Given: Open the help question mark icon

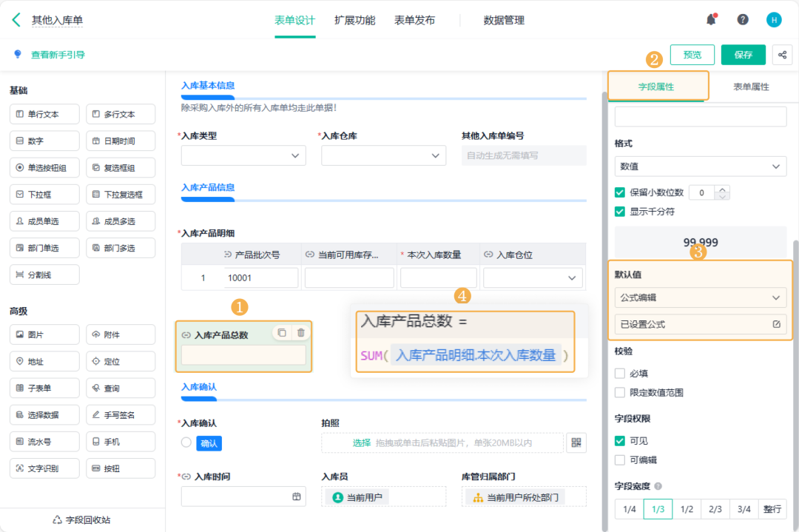Looking at the screenshot, I should tap(743, 19).
